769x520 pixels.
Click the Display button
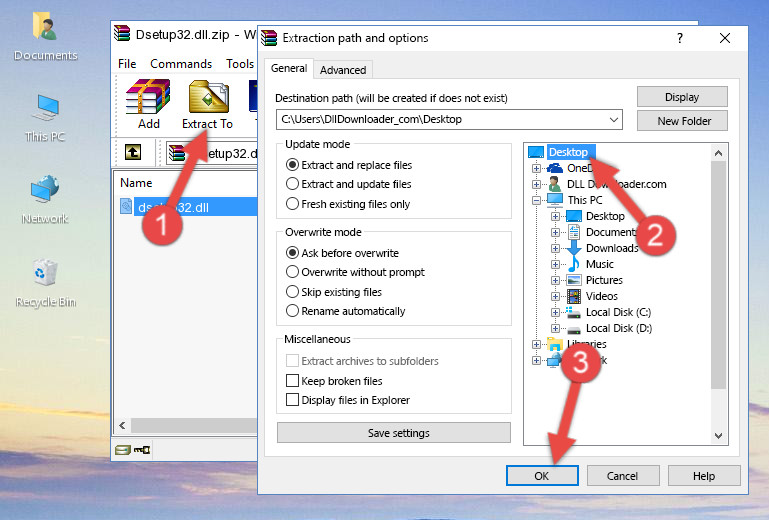682,97
